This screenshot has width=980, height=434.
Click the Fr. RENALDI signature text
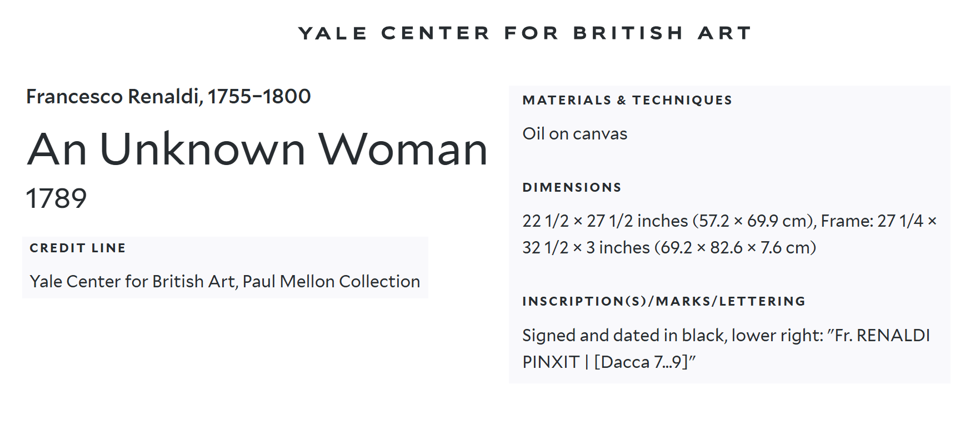(x=882, y=336)
